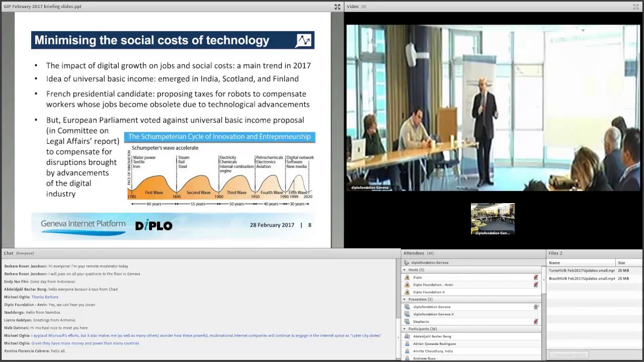Click Michael Oghia's 'Thanks Barbara' chat message

click(45, 297)
